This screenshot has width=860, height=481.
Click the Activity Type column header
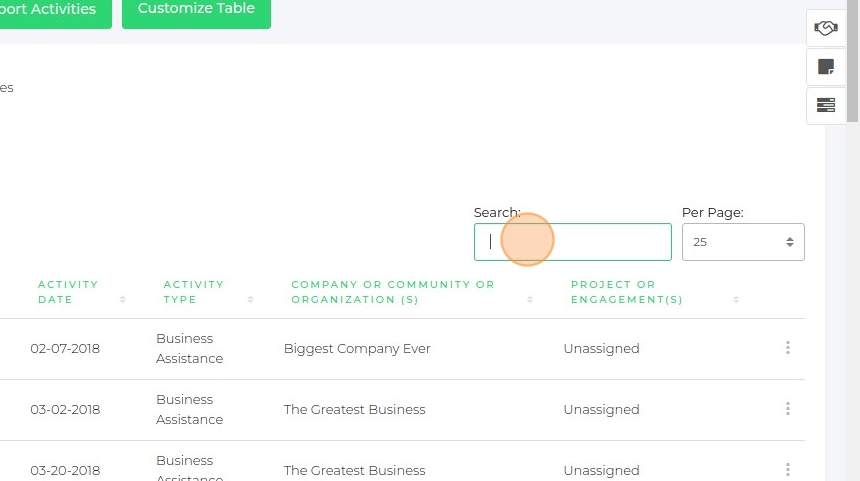[194, 292]
